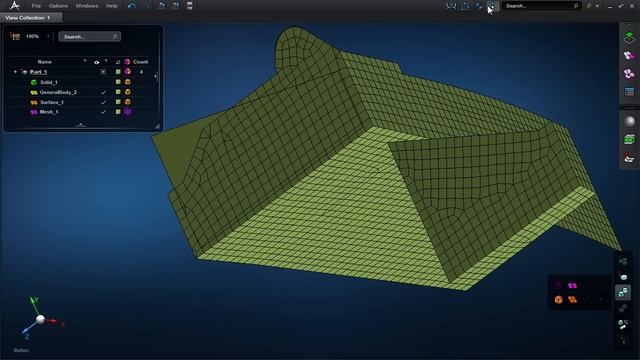Click the magnifier in model browser search
Screen dimensions: 640x360
point(115,37)
